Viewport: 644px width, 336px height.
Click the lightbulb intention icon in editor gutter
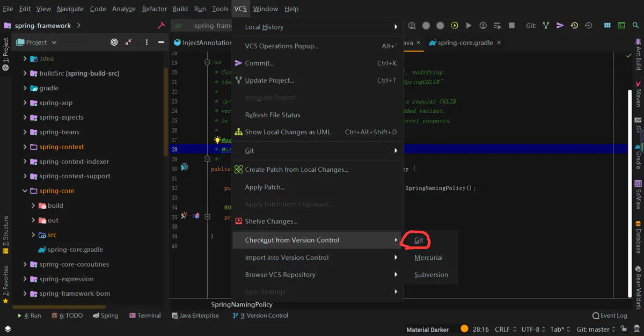click(x=217, y=140)
